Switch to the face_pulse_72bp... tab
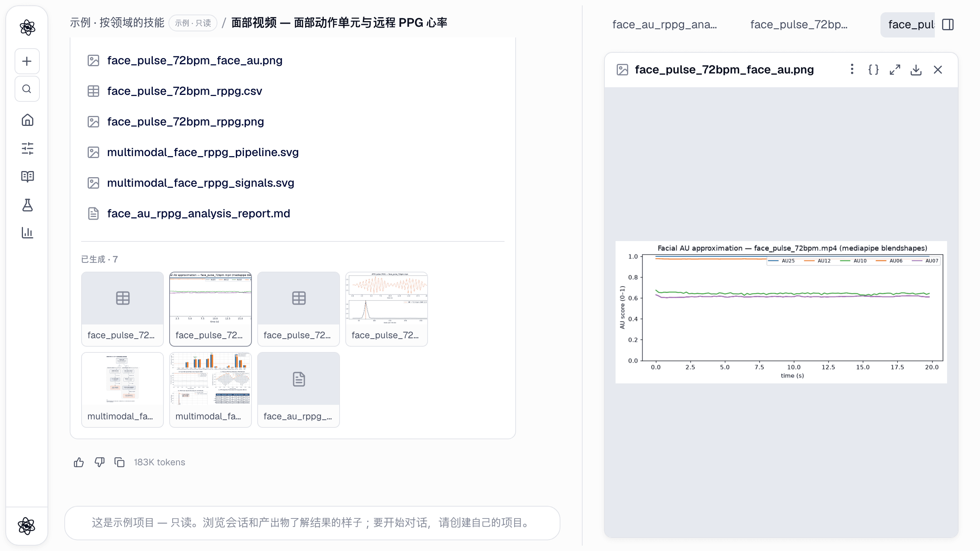This screenshot has width=980, height=551. pyautogui.click(x=799, y=24)
